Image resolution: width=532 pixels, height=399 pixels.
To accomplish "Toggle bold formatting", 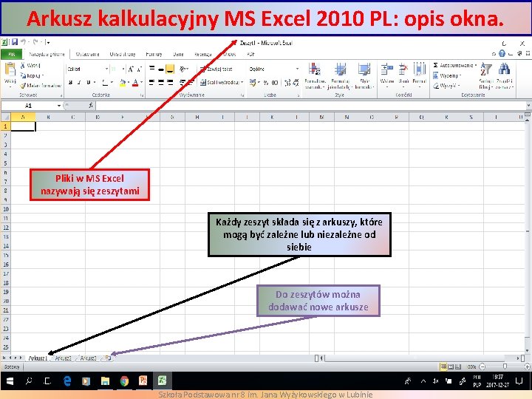I will pyautogui.click(x=71, y=82).
